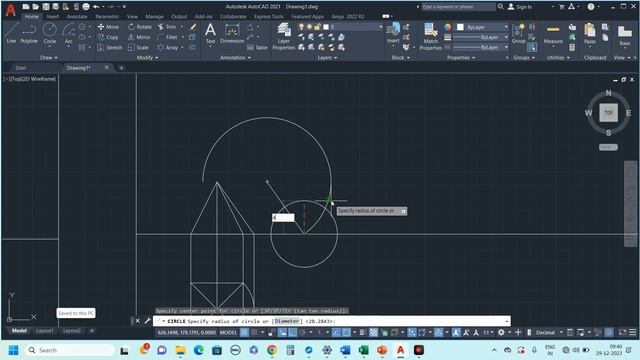Toggle snap mode in status bar

254,333
